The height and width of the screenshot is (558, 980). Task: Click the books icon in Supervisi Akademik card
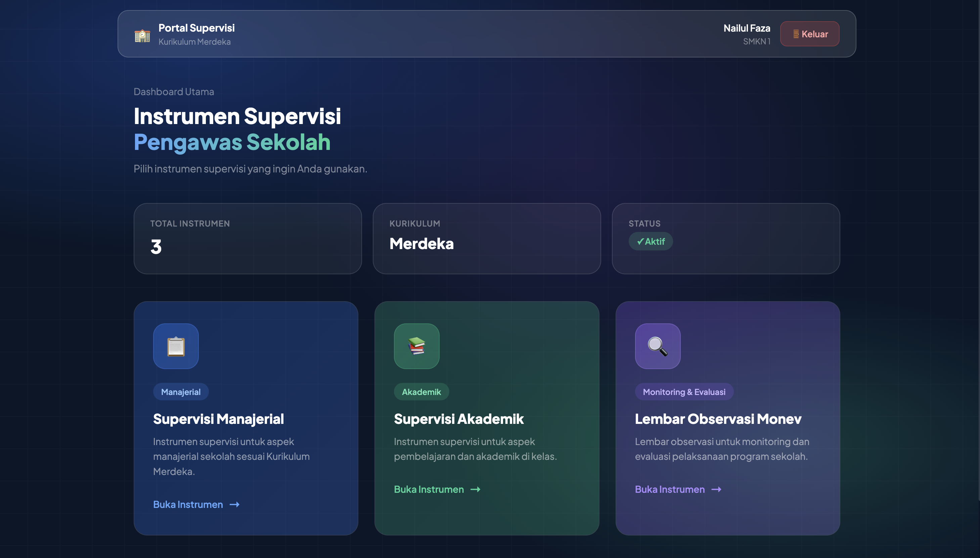tap(416, 346)
